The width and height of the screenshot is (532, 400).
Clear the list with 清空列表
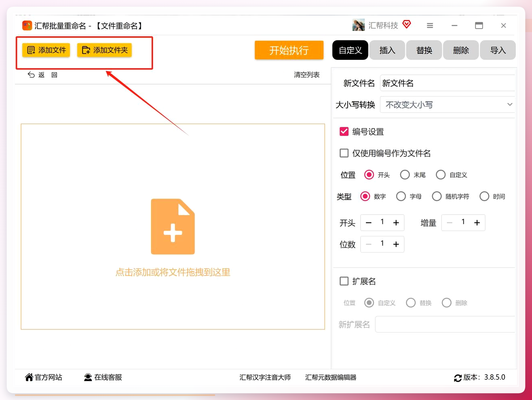(306, 75)
